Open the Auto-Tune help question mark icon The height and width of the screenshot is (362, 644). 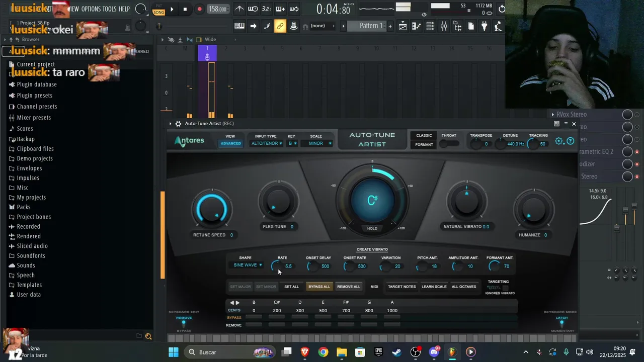pyautogui.click(x=571, y=141)
